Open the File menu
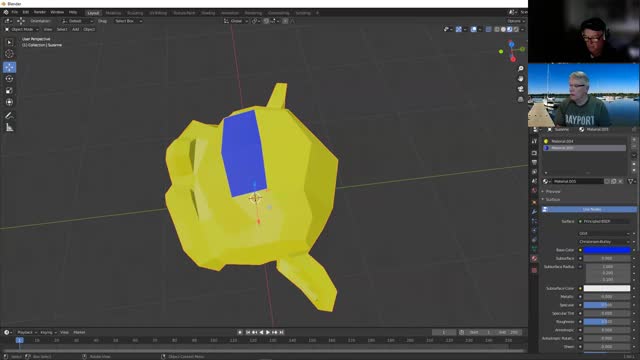This screenshot has height=360, width=640. pyautogui.click(x=15, y=13)
